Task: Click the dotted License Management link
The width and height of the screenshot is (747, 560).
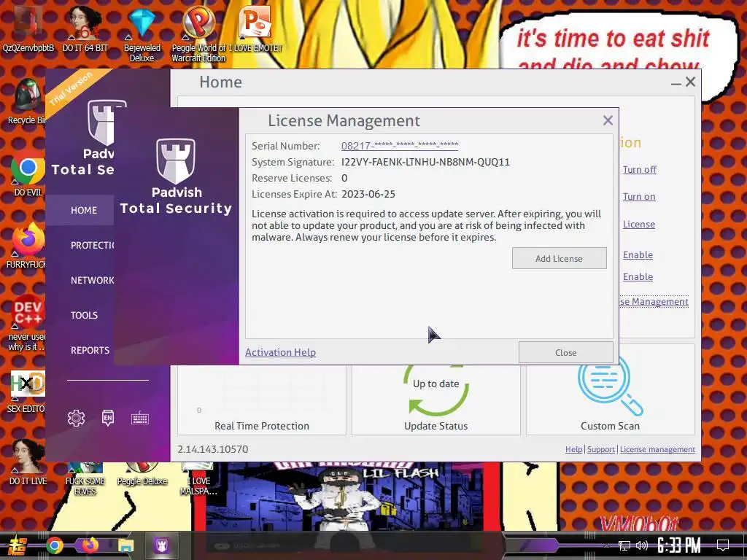Action: (654, 301)
